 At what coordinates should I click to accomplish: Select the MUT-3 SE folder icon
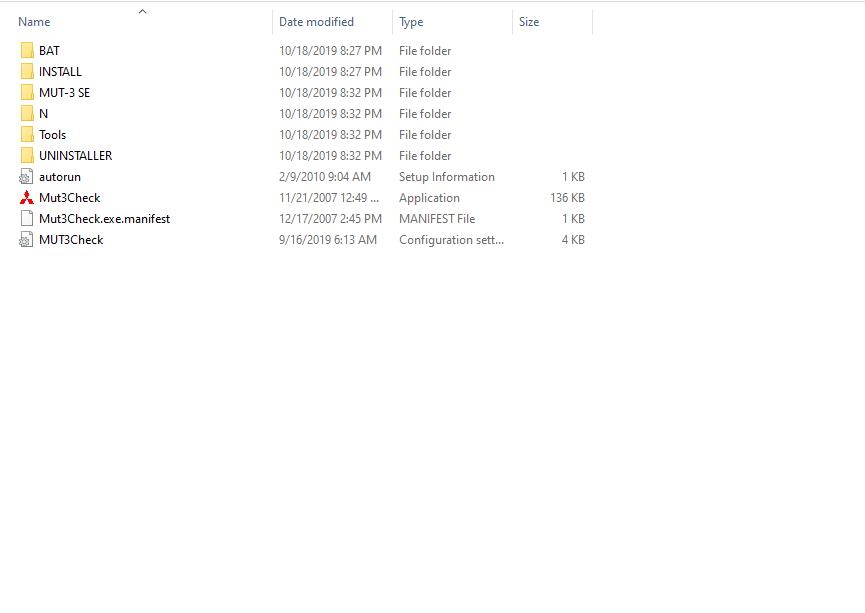pyautogui.click(x=26, y=92)
